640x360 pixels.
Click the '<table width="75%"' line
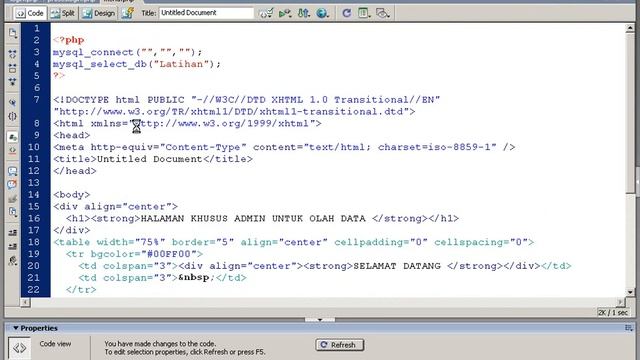(x=293, y=242)
